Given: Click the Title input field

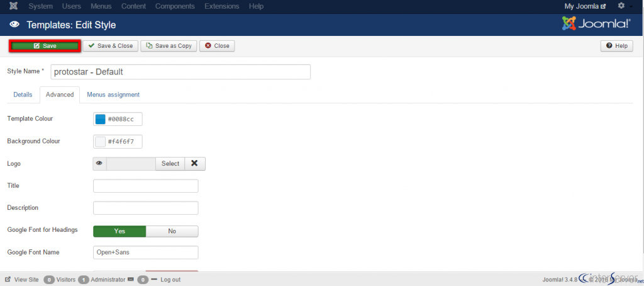Looking at the screenshot, I should 146,186.
